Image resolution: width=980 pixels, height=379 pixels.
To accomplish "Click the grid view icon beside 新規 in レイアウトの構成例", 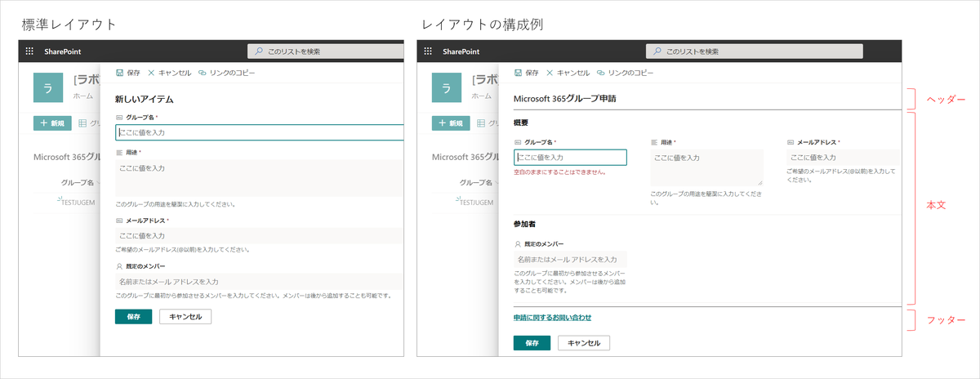I will (x=481, y=123).
